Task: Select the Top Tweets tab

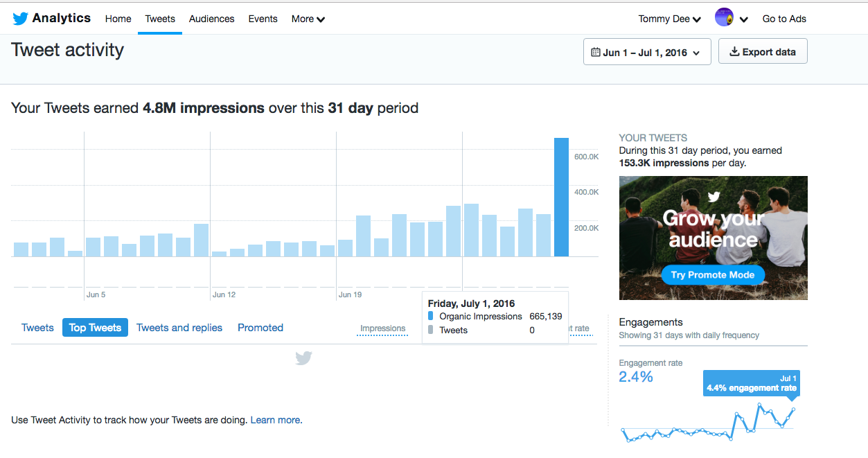Action: 95,328
